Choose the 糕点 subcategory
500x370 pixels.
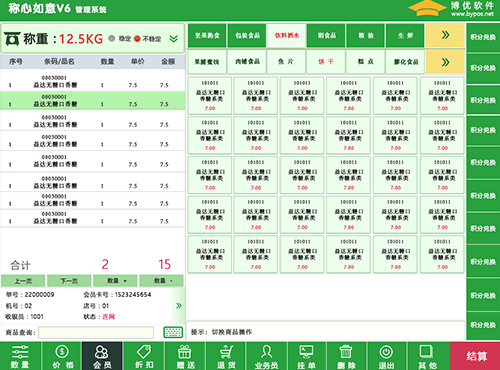[366, 62]
